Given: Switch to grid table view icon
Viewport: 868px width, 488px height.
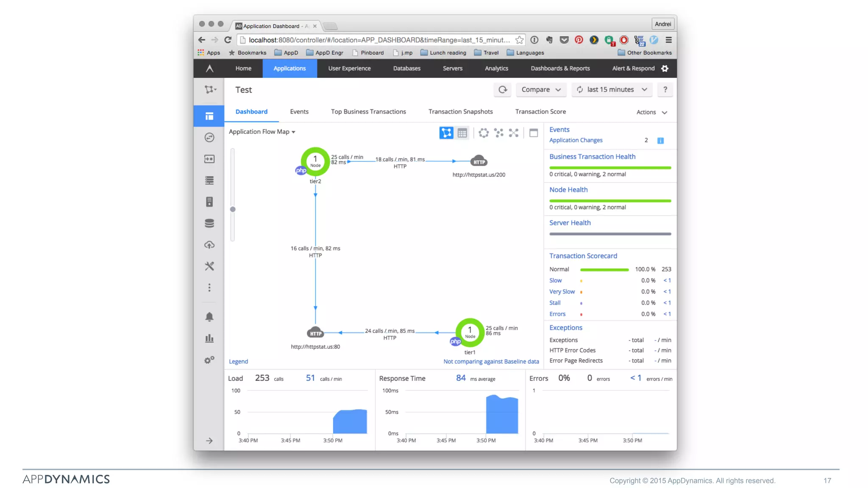Looking at the screenshot, I should click(x=462, y=133).
